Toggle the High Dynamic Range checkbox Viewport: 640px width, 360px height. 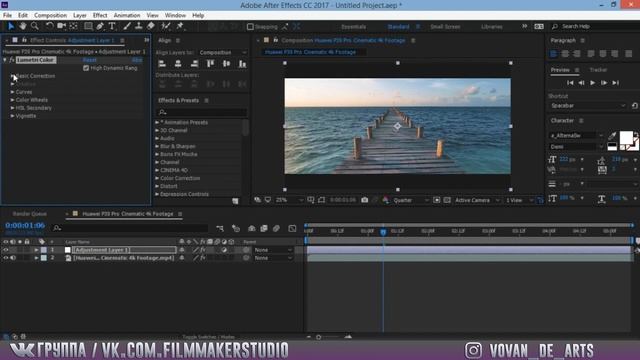click(x=86, y=68)
